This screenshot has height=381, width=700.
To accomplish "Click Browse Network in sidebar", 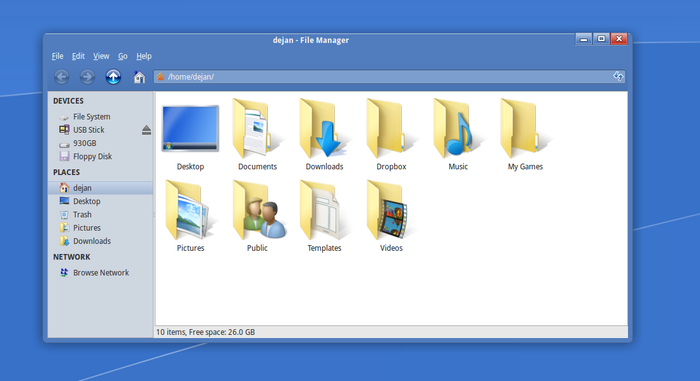I will point(100,272).
